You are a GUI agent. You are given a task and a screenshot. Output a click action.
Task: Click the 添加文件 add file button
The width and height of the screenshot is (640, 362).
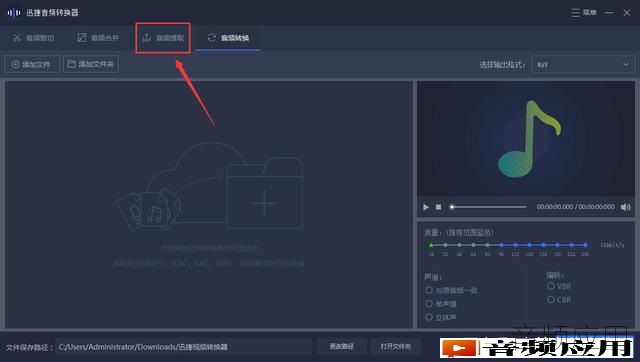32,64
